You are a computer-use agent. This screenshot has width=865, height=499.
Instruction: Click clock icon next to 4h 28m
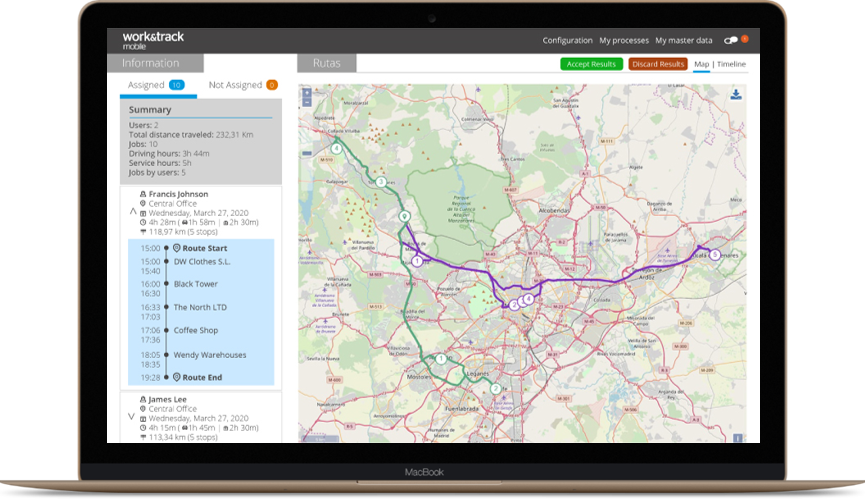point(143,223)
